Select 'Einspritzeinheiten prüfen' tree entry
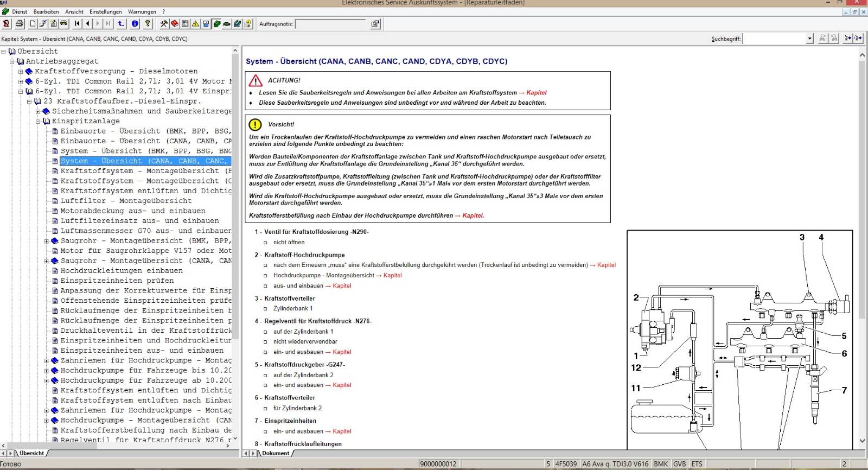The height and width of the screenshot is (470, 868). 117,281
